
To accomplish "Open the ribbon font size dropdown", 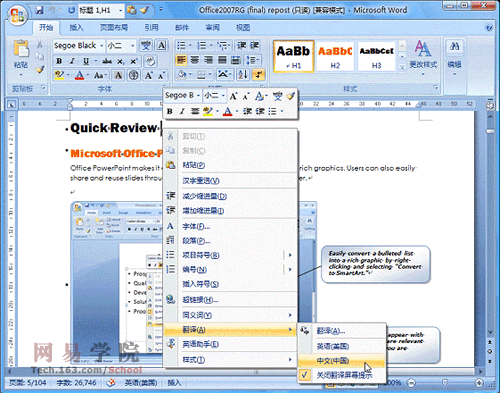I will coord(133,45).
